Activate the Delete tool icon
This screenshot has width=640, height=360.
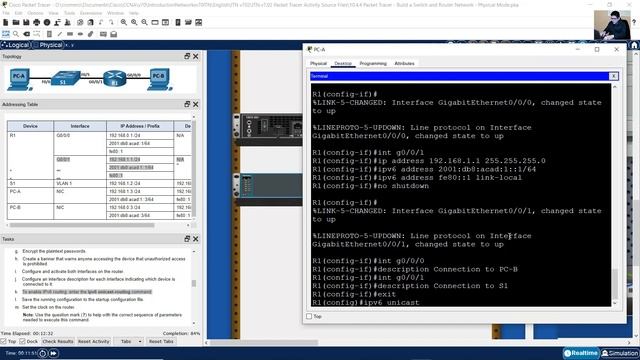[x=27, y=34]
